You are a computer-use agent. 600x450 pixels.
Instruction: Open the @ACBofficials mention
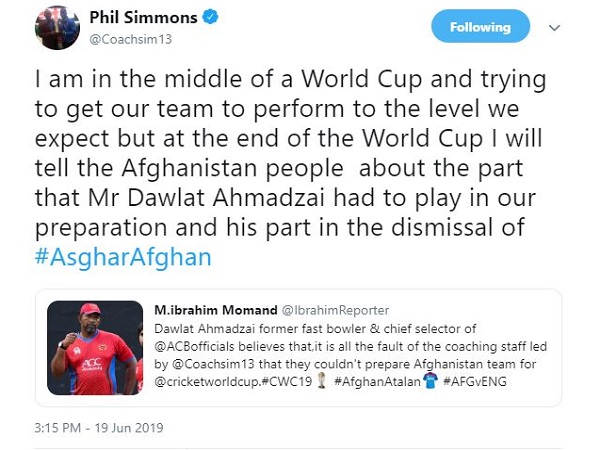coord(197,342)
